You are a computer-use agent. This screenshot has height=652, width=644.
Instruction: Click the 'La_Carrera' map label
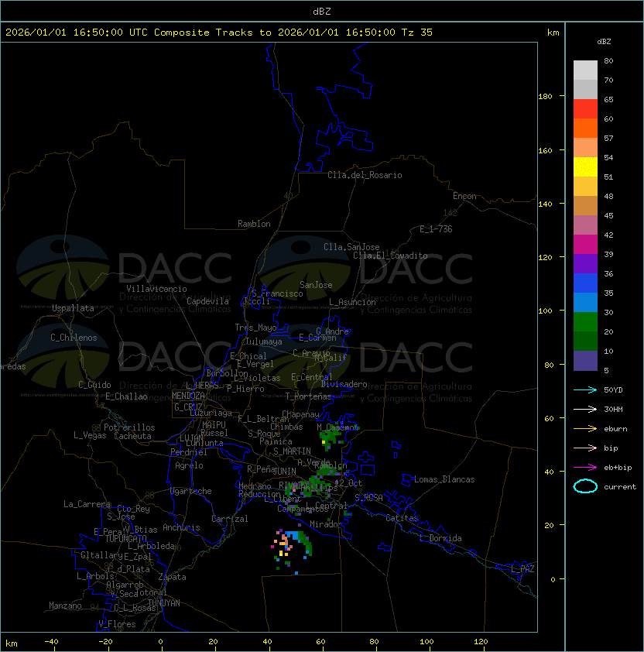click(x=87, y=504)
